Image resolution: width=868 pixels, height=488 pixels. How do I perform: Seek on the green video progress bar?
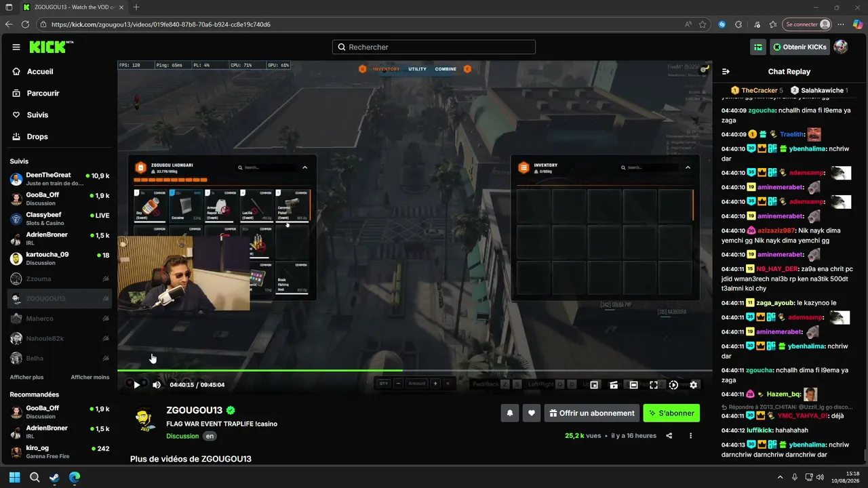click(x=415, y=370)
